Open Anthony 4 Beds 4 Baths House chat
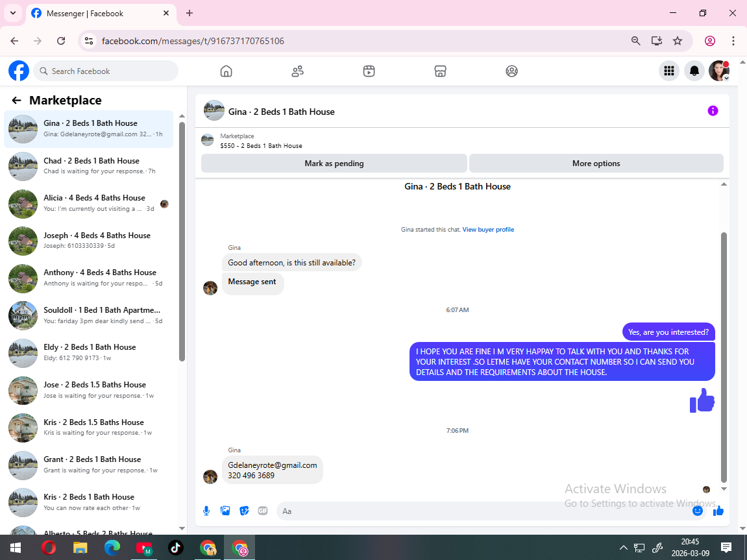 (89, 278)
